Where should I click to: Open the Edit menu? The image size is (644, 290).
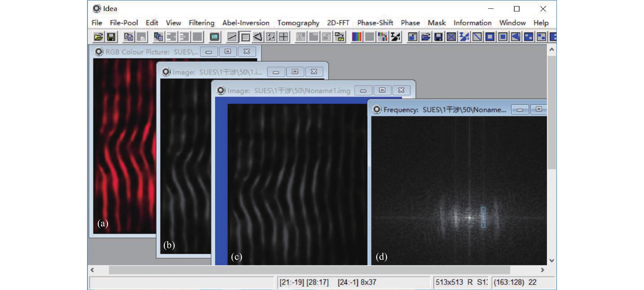tap(152, 23)
